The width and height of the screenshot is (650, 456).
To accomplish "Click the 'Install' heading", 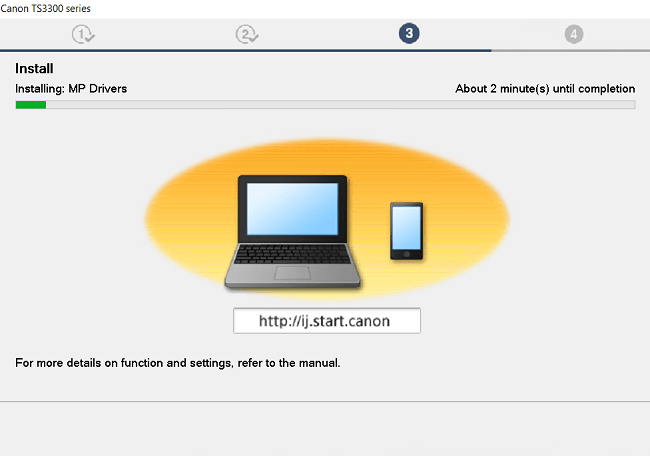I will point(34,68).
